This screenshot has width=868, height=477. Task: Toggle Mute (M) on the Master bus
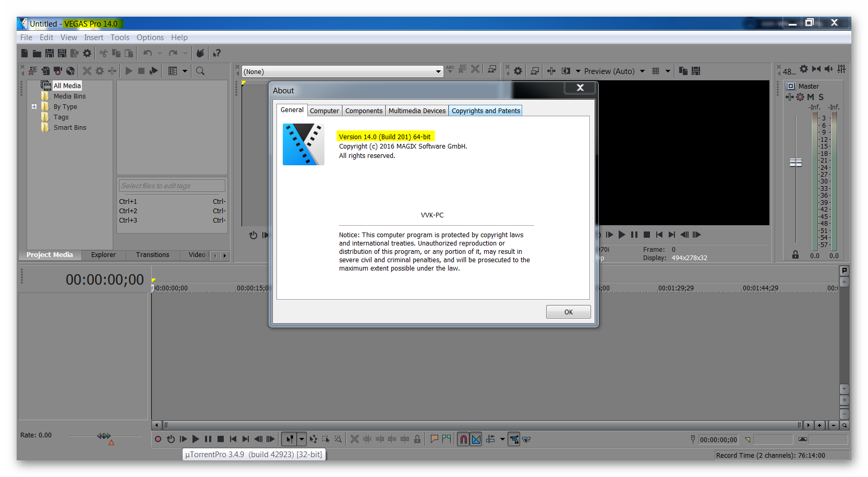(x=811, y=97)
